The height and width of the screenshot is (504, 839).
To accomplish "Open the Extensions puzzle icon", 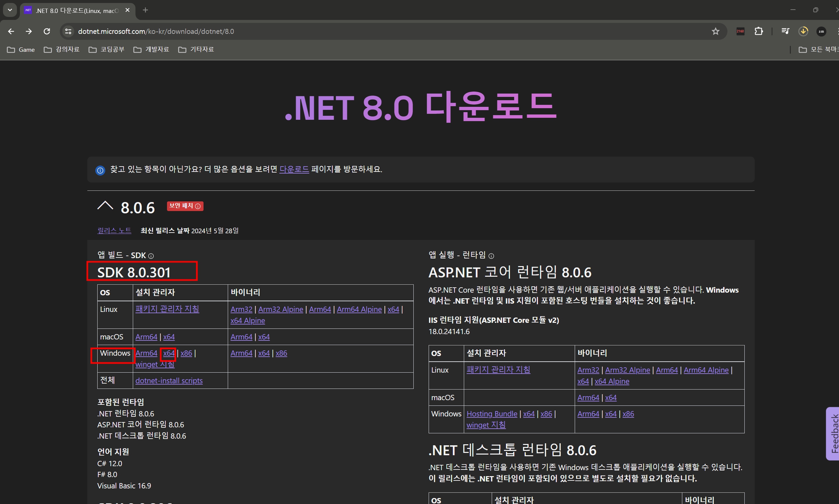I will coord(758,31).
